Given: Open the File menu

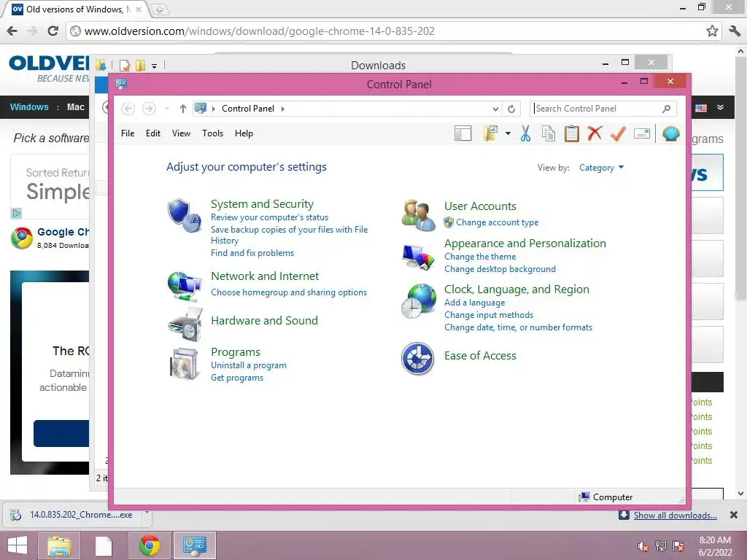Looking at the screenshot, I should (x=128, y=133).
